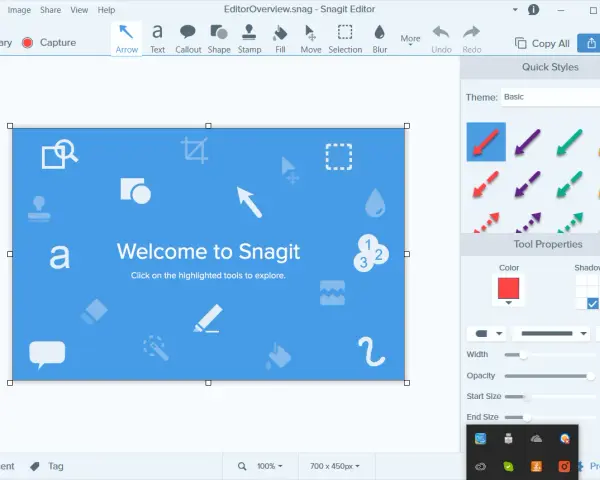Open the red Color swatch picker
Image resolution: width=600 pixels, height=480 pixels.
[x=509, y=290]
